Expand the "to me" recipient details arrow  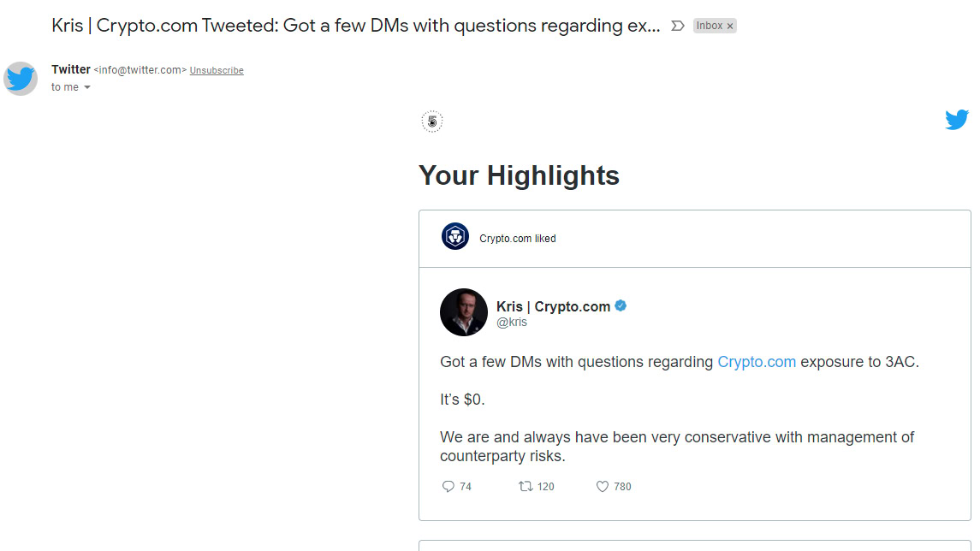point(87,87)
